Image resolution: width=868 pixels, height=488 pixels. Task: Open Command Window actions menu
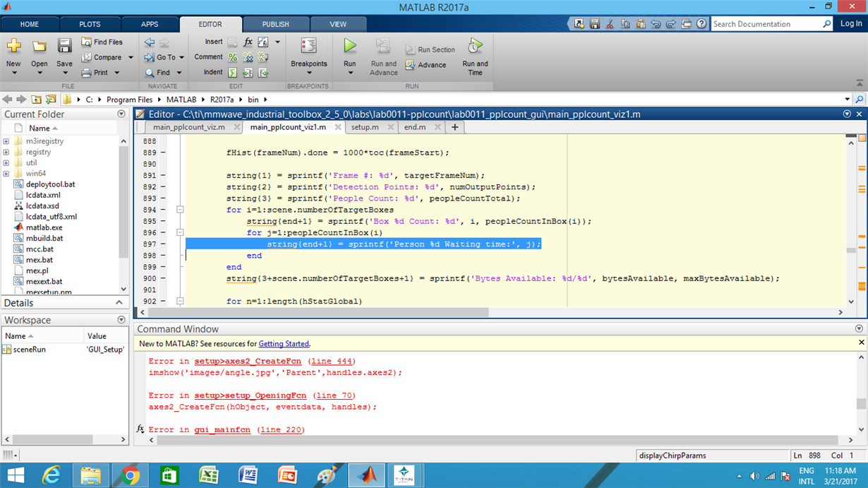(x=859, y=328)
